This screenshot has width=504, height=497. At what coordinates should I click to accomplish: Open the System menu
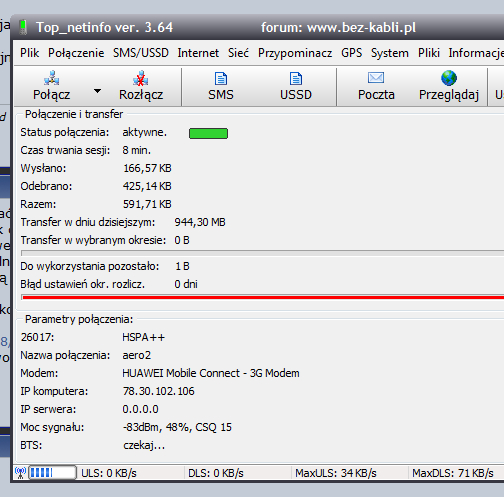pos(390,53)
